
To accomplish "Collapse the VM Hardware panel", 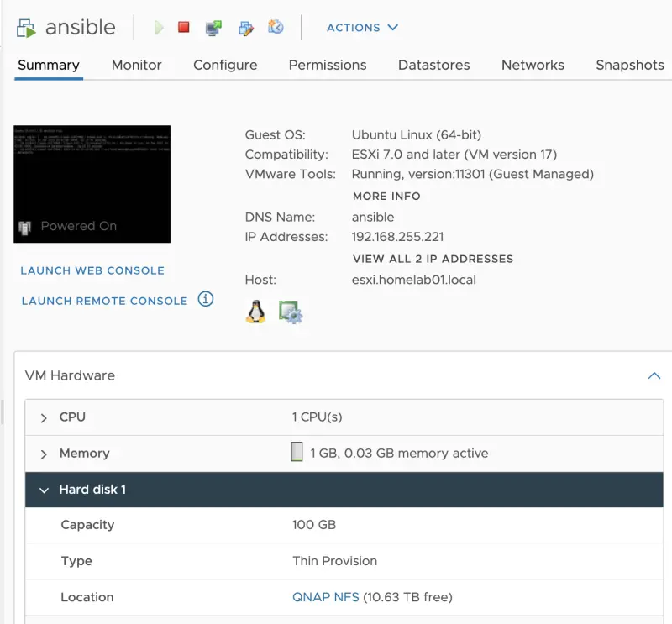I will [x=654, y=375].
